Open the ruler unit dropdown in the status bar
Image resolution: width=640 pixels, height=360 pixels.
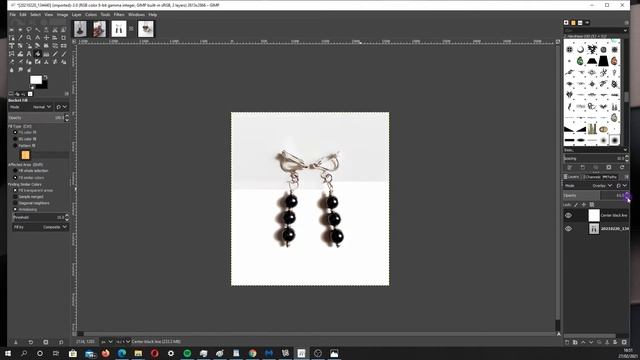click(x=107, y=342)
